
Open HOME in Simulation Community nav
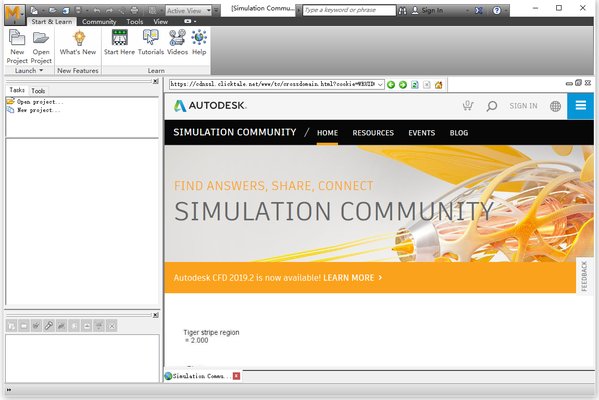(327, 133)
